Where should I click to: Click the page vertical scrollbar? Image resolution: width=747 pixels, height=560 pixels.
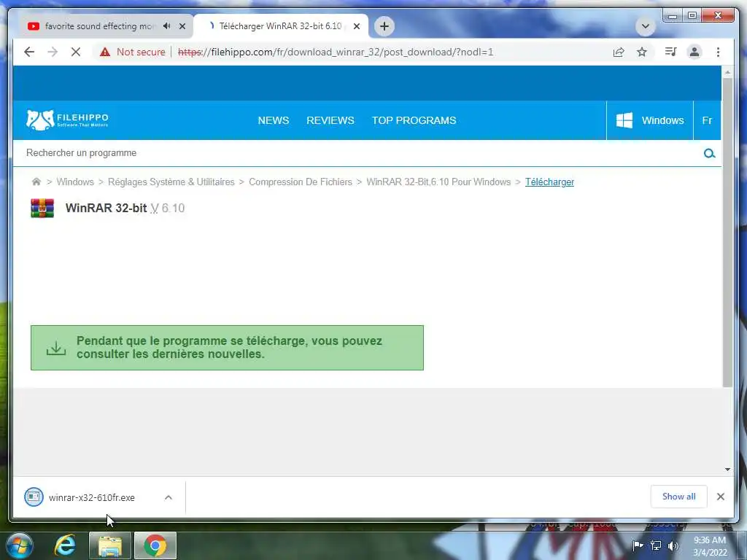pyautogui.click(x=727, y=233)
